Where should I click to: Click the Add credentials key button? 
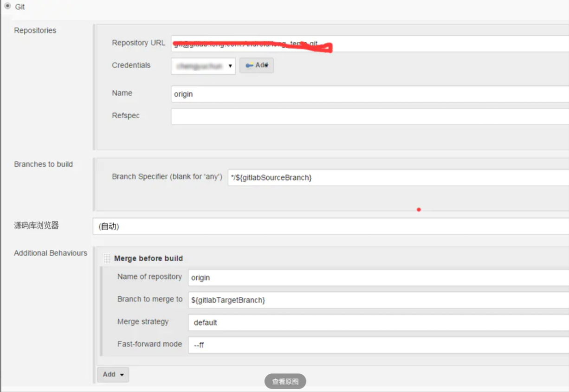257,65
